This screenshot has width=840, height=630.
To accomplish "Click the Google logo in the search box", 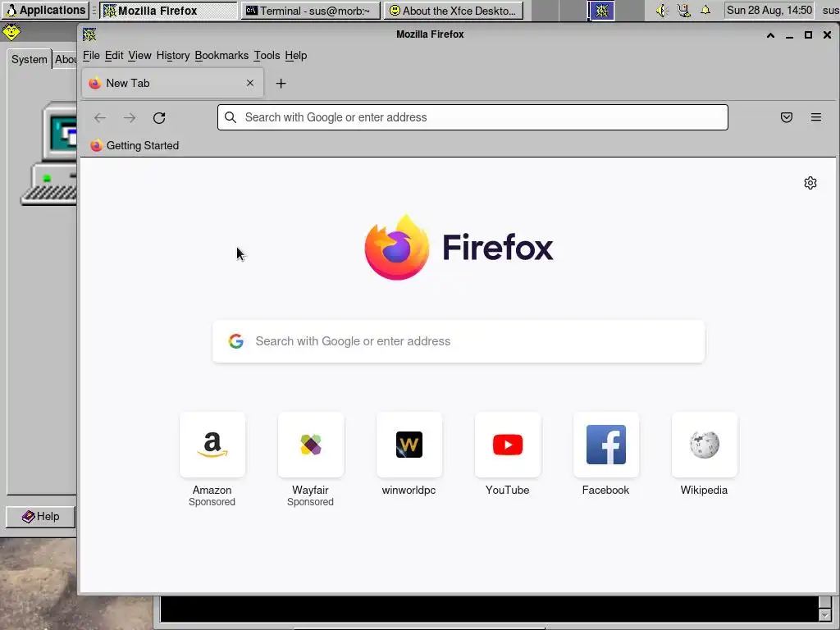I will (236, 341).
